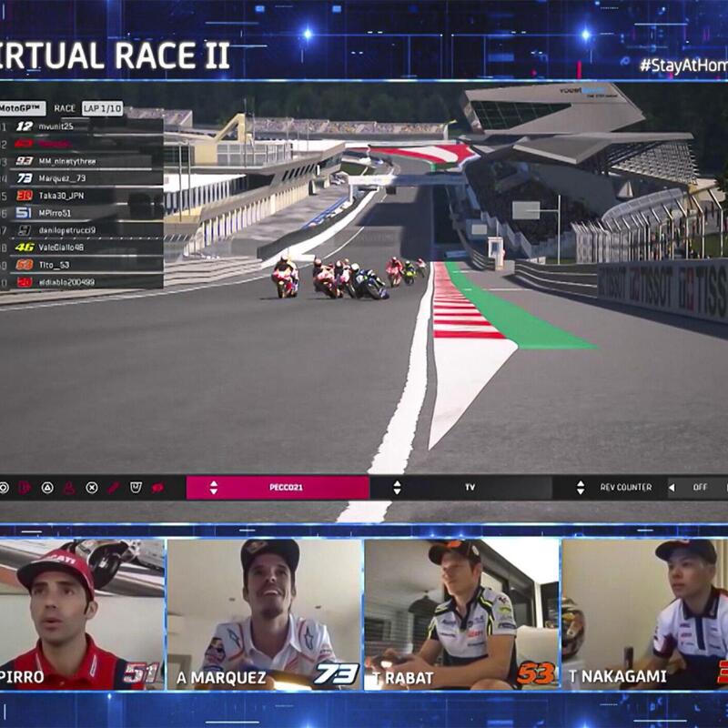This screenshot has height=728, width=728.
Task: Toggle the rev counter OFF value
Action: tap(700, 488)
